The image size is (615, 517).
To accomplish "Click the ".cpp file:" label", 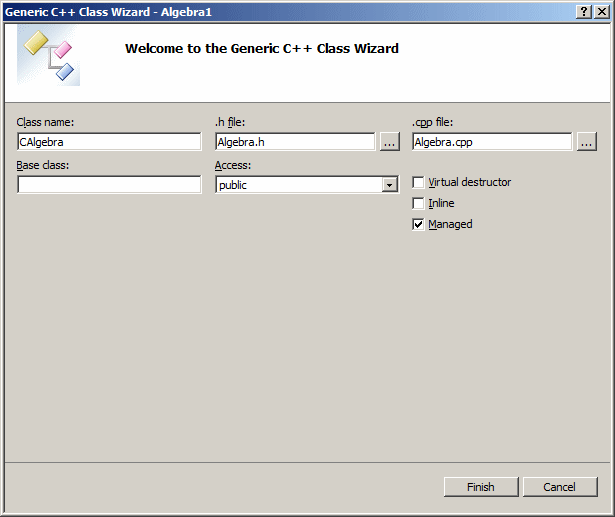I will click(432, 122).
